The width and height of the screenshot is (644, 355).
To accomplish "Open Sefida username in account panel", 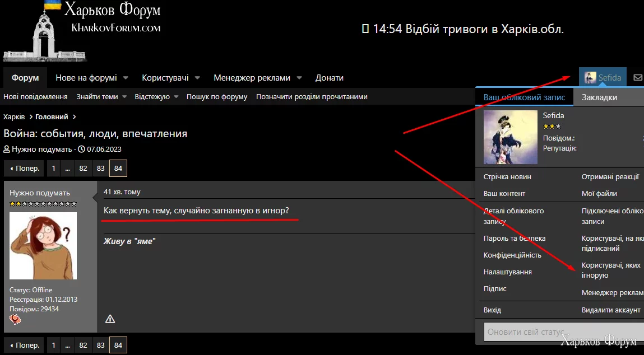I will 553,116.
